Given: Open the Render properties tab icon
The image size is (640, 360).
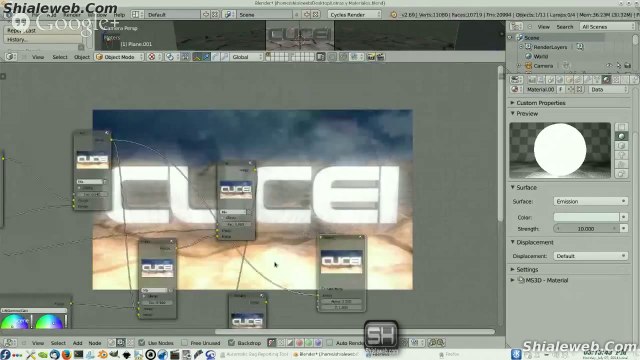Looking at the screenshot, I should (x=532, y=80).
